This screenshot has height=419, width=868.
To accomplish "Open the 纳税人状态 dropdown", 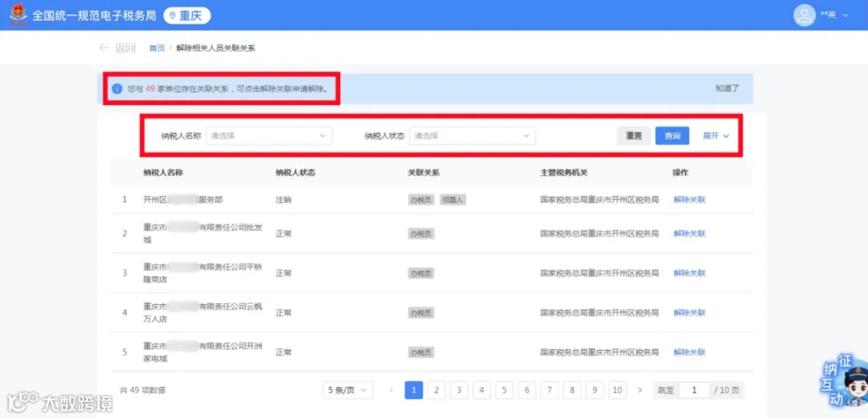I will coord(473,136).
